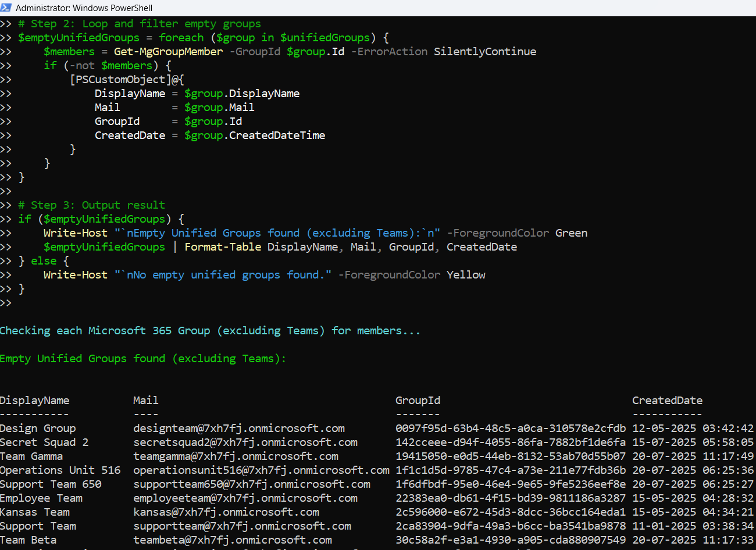Click the GroupId starting with 22383ea0
Screen dimensions: 756x550
click(x=510, y=498)
